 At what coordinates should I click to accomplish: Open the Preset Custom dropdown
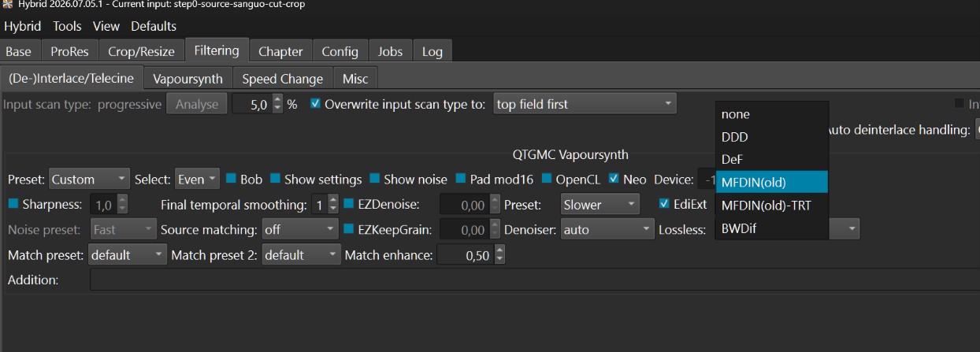[89, 180]
